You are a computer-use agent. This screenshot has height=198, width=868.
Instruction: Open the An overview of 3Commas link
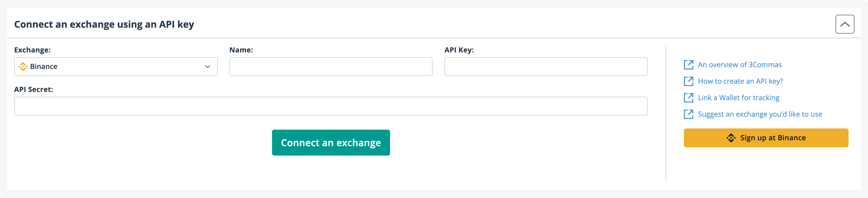[x=740, y=65]
